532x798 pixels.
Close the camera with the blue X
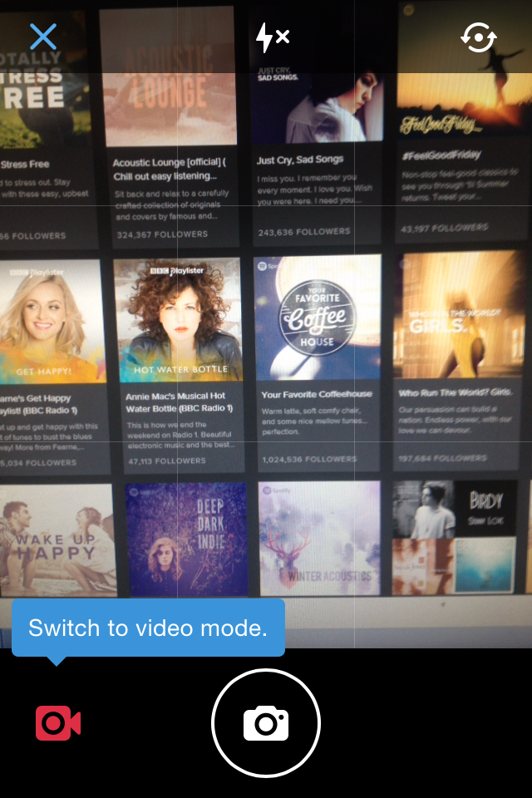(x=42, y=37)
